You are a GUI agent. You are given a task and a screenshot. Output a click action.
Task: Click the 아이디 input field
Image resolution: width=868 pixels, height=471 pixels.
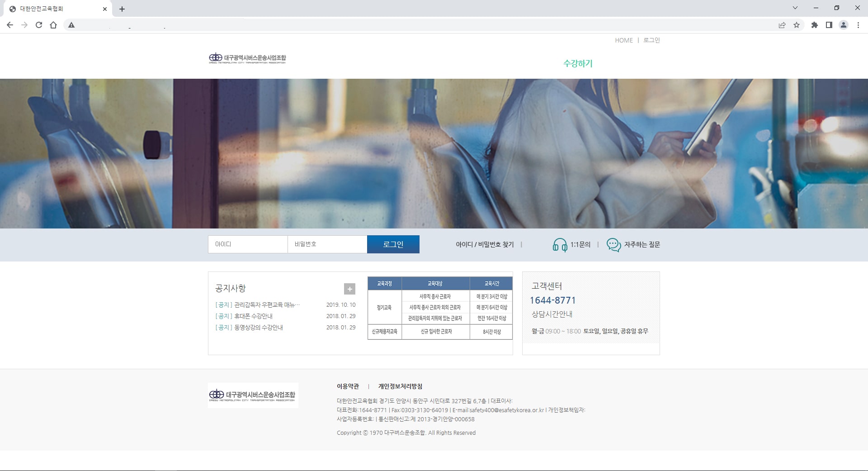coord(247,244)
